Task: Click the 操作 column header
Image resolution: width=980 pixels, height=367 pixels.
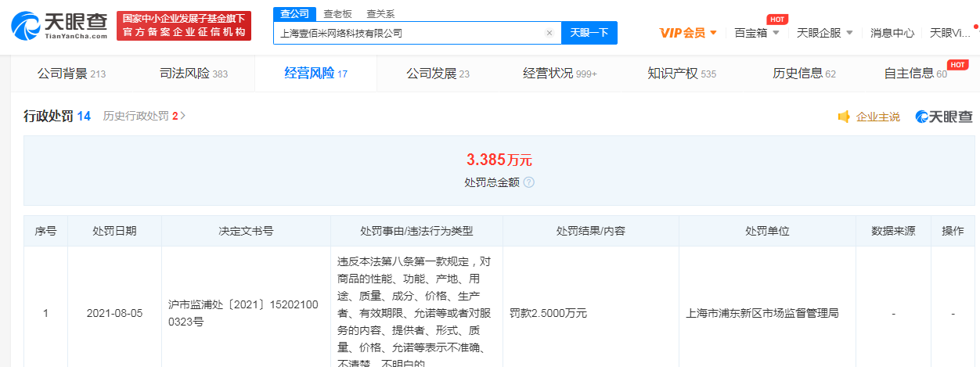Action: 953,231
